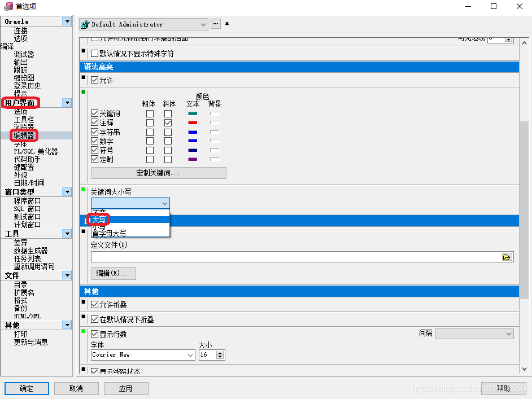The image size is (532, 399).
Task: Toggle the 显示行数 checkbox
Action: (95, 334)
